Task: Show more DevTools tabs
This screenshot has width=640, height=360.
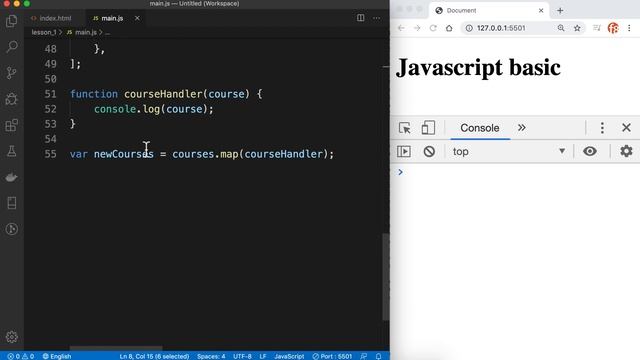Action: coord(522,128)
